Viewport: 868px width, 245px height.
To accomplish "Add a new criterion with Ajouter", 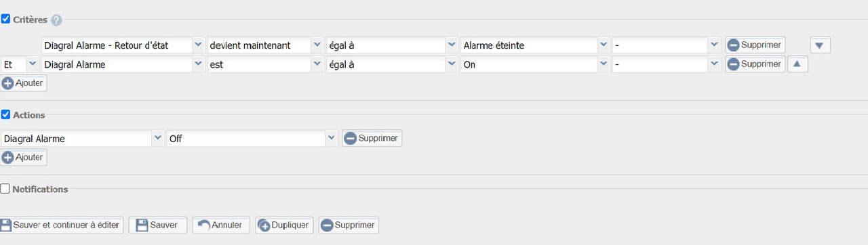I will pyautogui.click(x=24, y=83).
